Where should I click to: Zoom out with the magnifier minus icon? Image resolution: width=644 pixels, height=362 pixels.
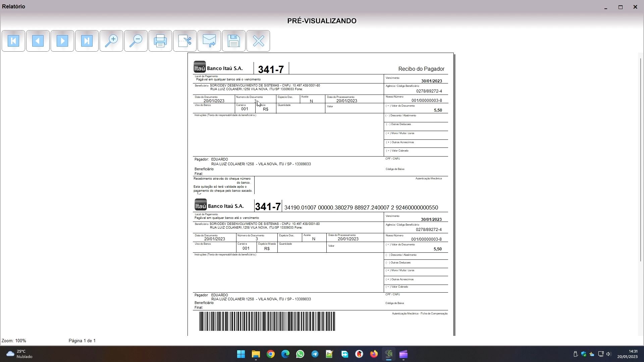(x=136, y=41)
